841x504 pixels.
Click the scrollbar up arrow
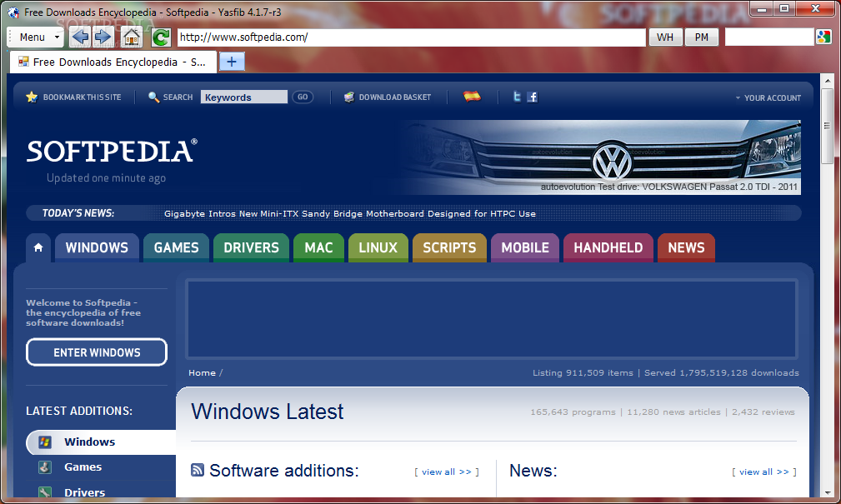click(827, 81)
